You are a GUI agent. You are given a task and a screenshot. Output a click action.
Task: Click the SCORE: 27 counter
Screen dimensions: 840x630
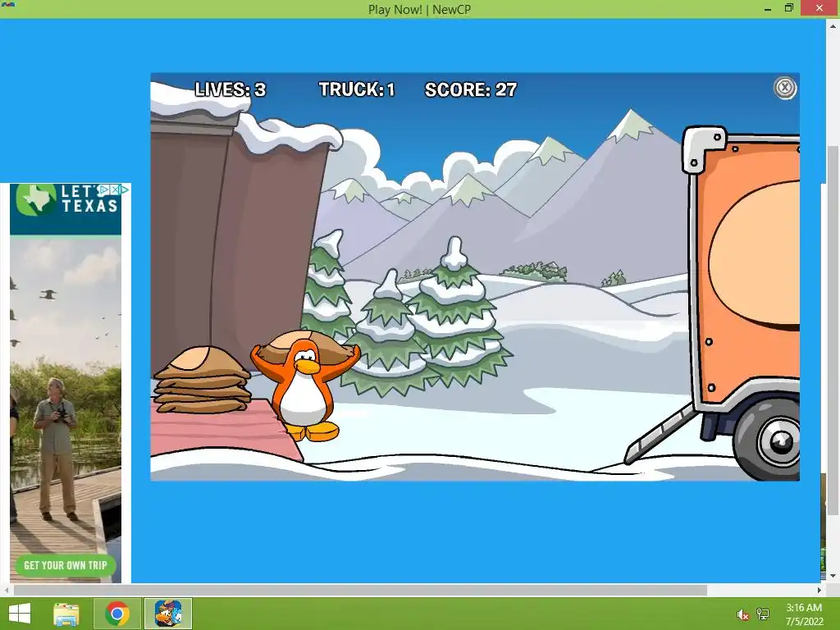471,89
